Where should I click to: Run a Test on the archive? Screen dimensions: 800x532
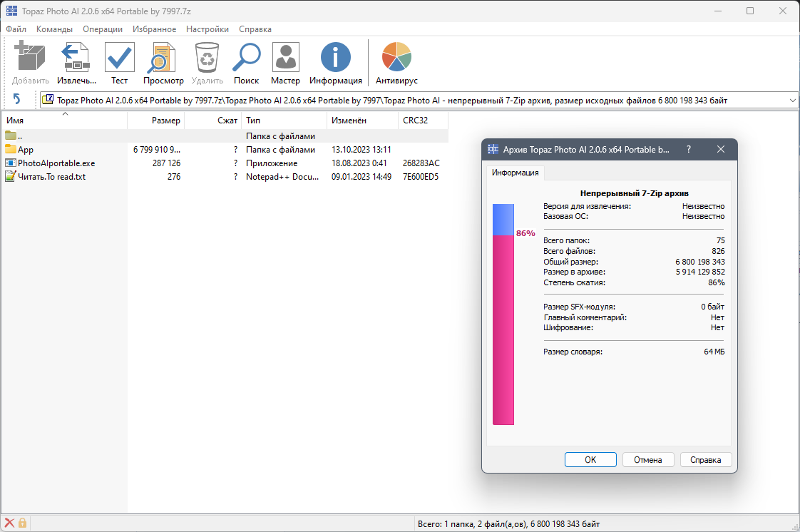119,61
